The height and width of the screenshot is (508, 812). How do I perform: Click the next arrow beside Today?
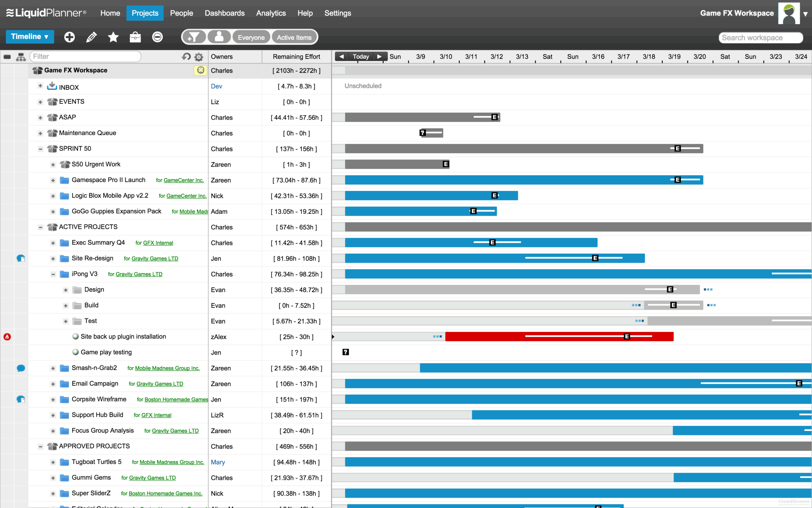[x=379, y=57]
